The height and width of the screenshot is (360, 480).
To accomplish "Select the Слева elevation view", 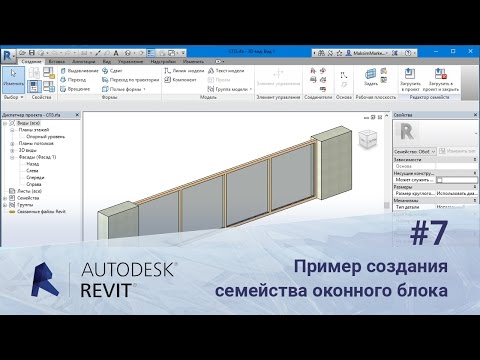I will [32, 171].
